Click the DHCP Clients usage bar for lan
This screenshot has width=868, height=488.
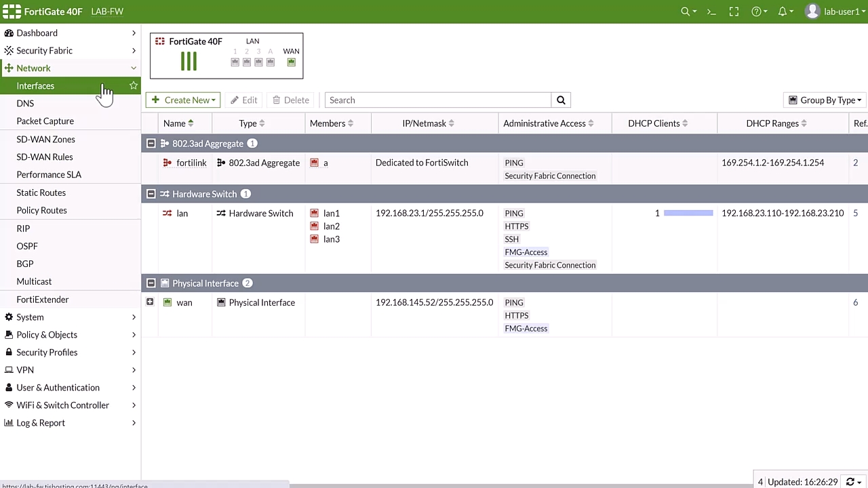click(x=688, y=213)
